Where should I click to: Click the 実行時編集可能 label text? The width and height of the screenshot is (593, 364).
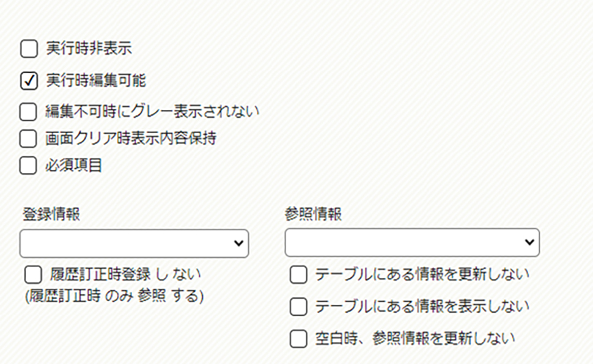pyautogui.click(x=96, y=81)
